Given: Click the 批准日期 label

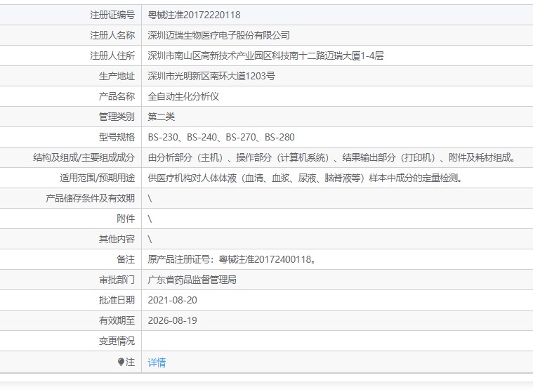Looking at the screenshot, I should point(117,301).
